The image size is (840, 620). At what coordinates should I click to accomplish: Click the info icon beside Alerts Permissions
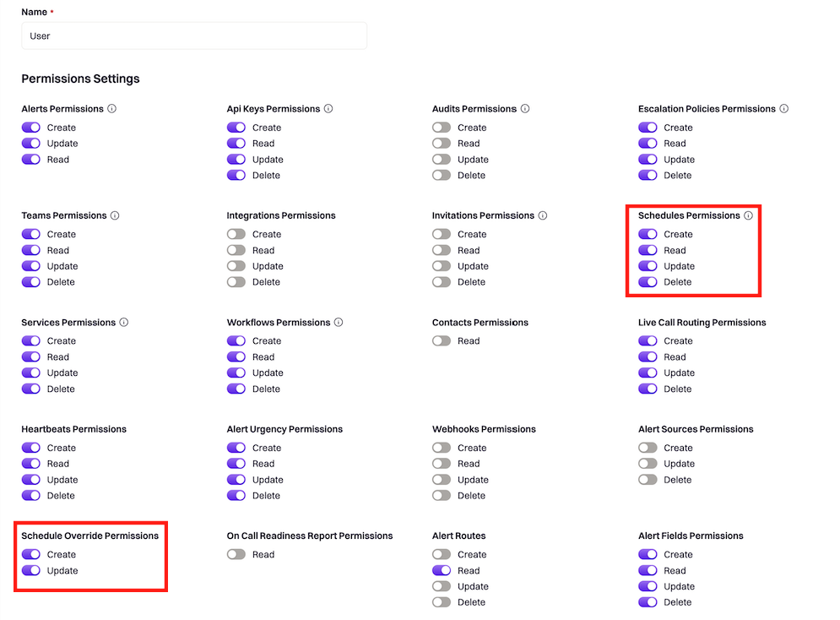tap(112, 109)
